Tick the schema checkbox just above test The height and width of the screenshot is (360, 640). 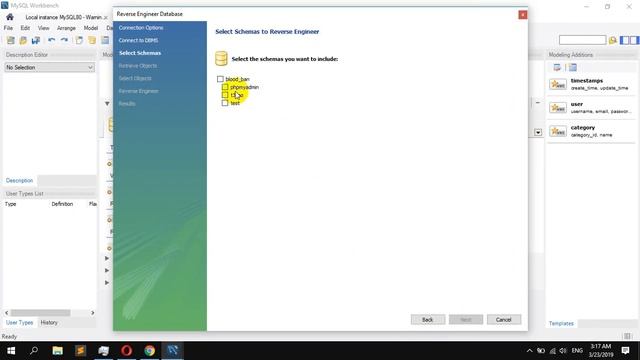click(225, 95)
